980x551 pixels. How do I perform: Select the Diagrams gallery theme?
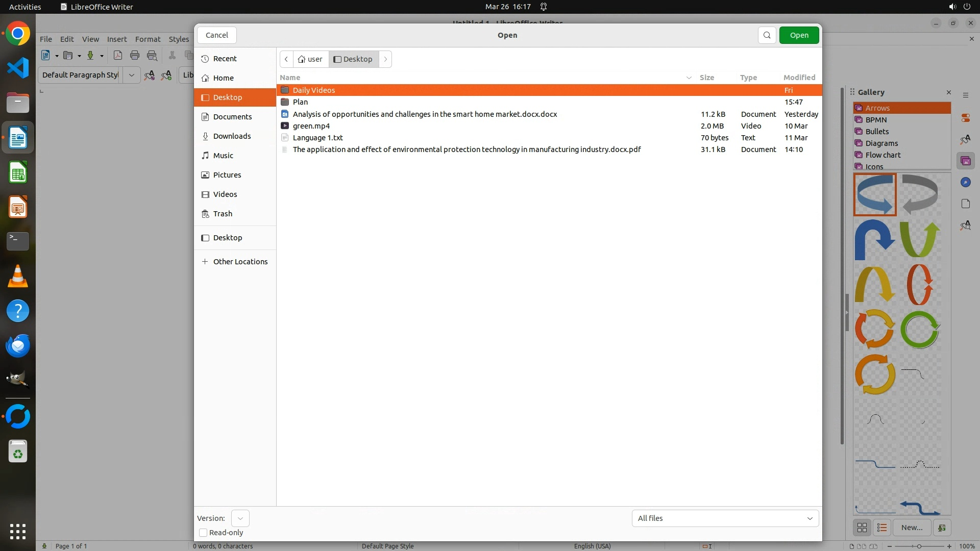[x=881, y=143]
